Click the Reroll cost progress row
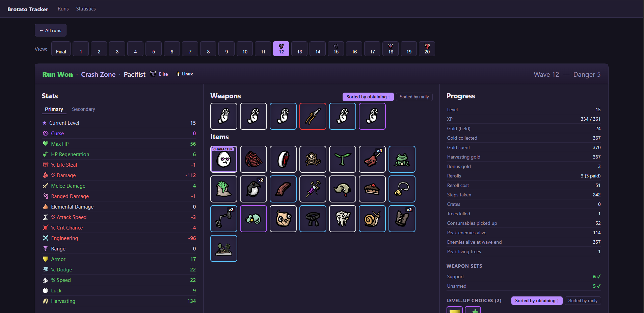Image resolution: width=644 pixels, height=313 pixels. pos(524,185)
